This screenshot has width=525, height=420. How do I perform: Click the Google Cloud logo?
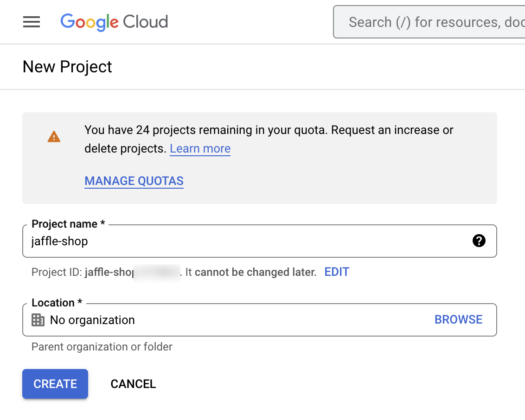click(114, 22)
